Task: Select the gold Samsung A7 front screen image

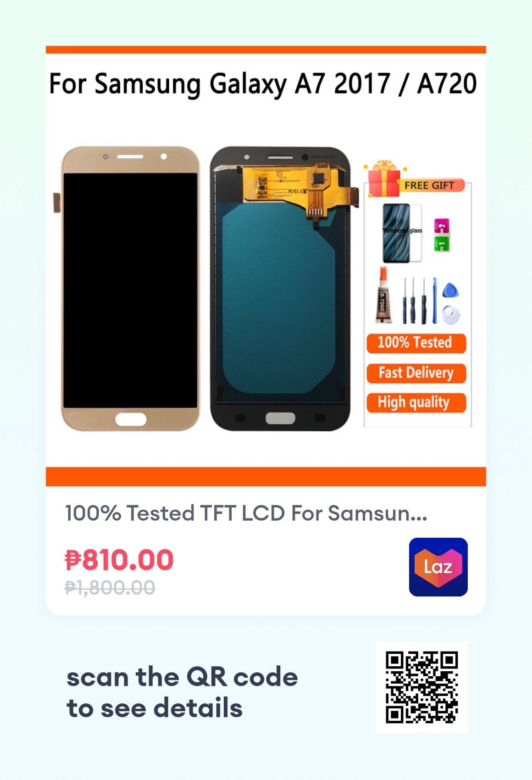Action: [128, 289]
